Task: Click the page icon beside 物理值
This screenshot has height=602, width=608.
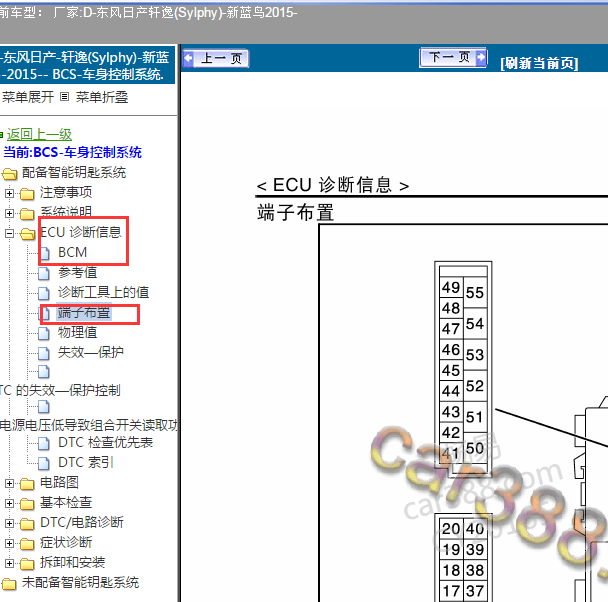Action: pos(44,333)
